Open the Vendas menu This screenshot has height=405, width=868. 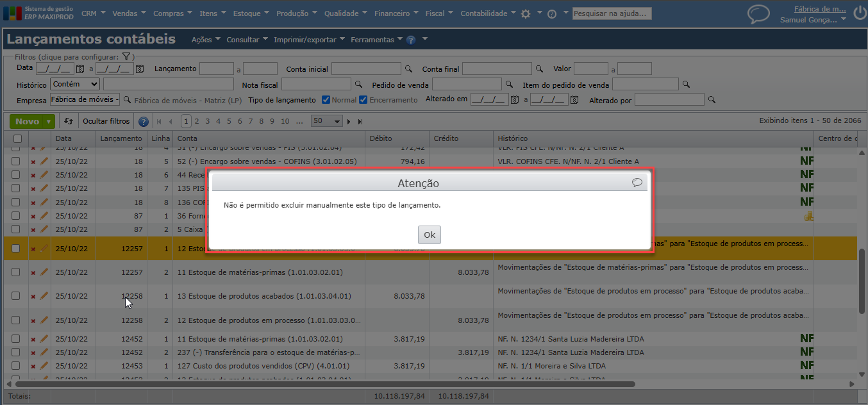(128, 13)
